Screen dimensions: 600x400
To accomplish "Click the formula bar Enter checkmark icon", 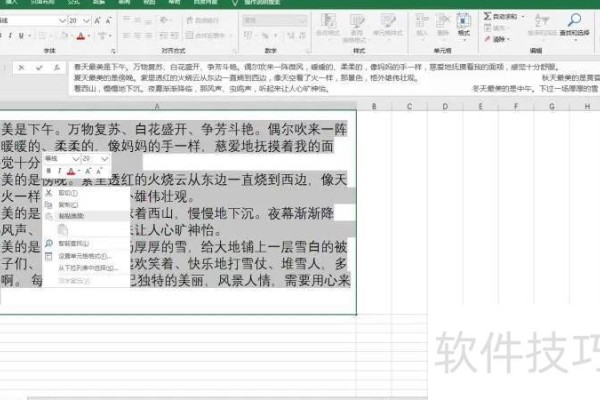I will click(x=39, y=68).
